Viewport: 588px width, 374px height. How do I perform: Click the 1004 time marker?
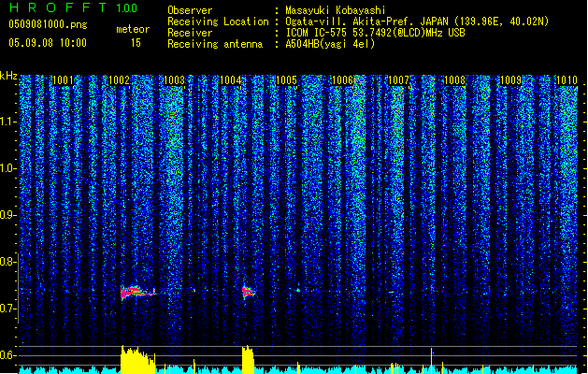coord(230,80)
